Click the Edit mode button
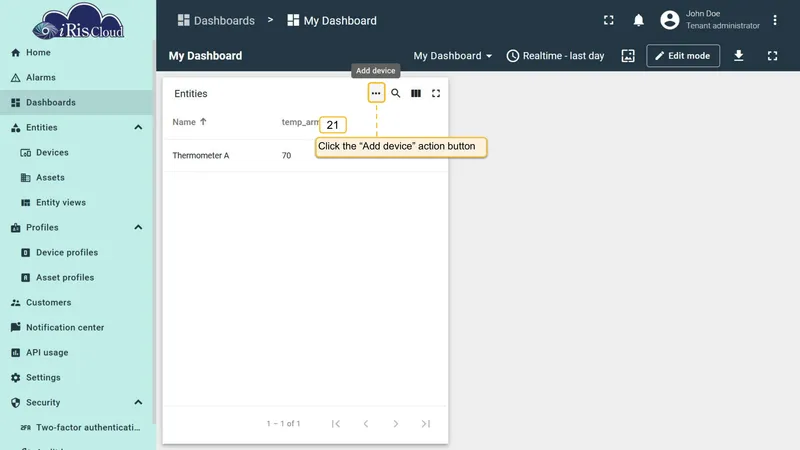The width and height of the screenshot is (800, 450). pyautogui.click(x=683, y=56)
